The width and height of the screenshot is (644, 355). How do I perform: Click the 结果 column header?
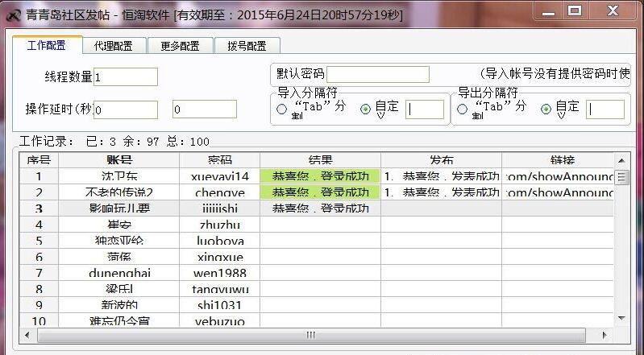click(320, 159)
